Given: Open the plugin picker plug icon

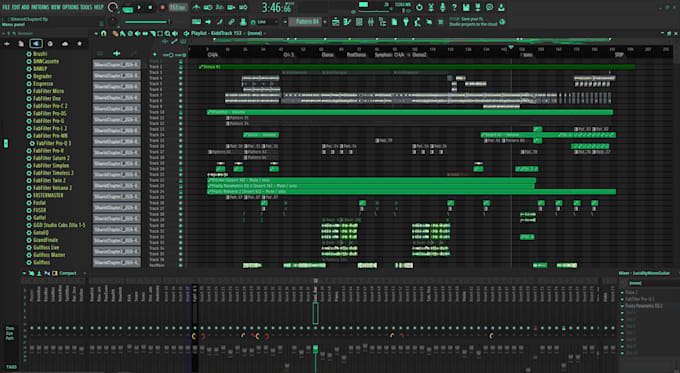Looking at the screenshot, I should tap(406, 22).
